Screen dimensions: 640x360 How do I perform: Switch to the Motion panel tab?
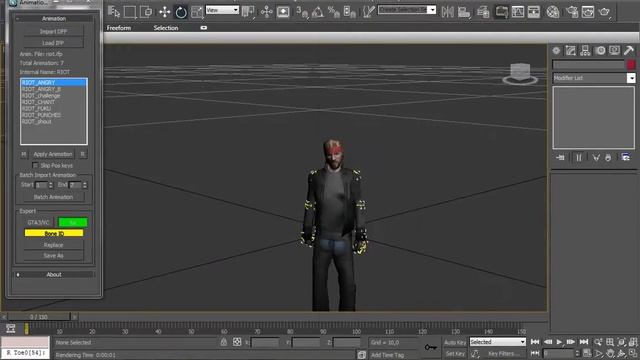(x=600, y=51)
